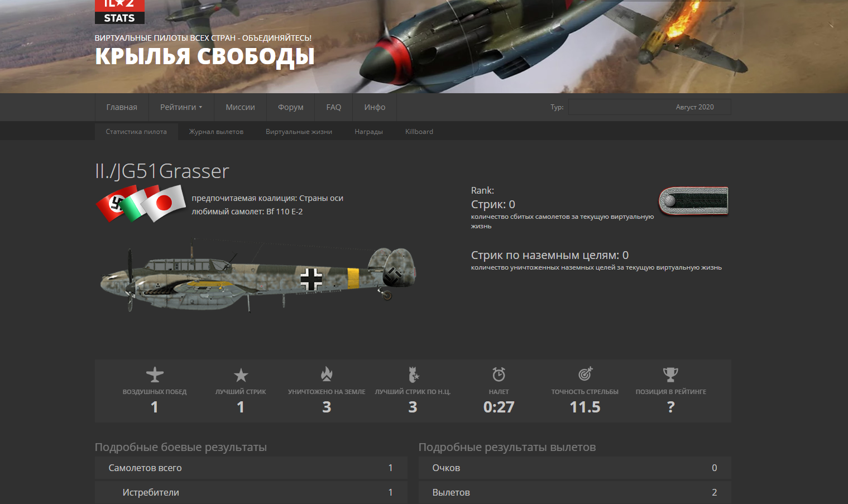Click the Стрик: 0 text

click(493, 204)
